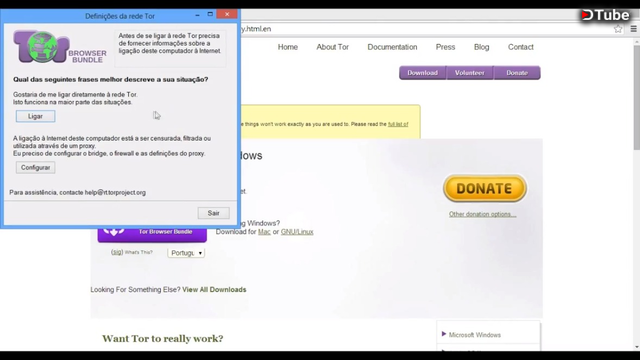Click the purple Download button
The height and width of the screenshot is (360, 640).
point(422,73)
